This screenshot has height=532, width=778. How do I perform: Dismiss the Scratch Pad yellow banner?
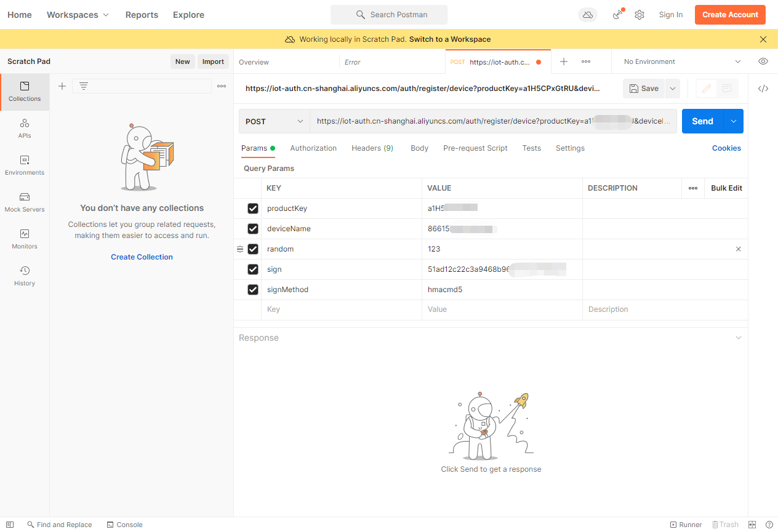[763, 39]
